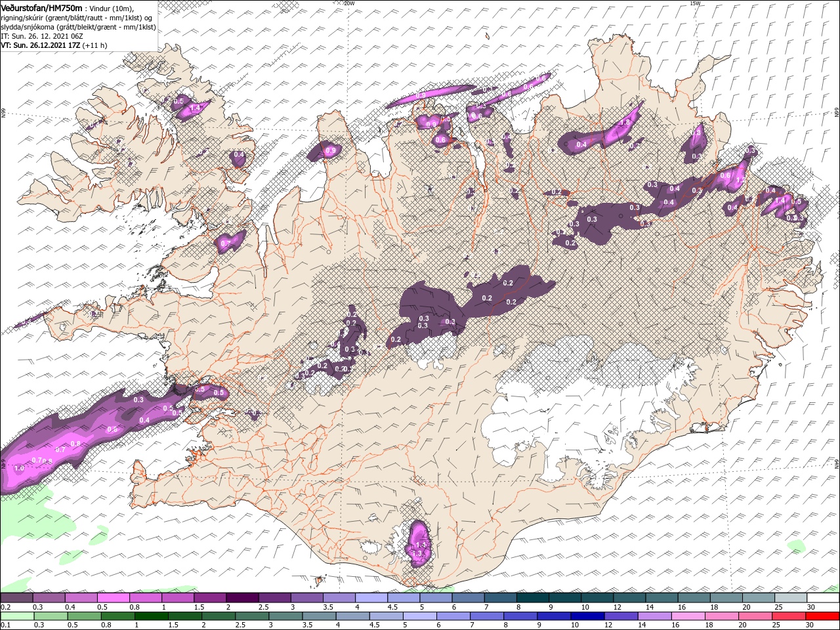Click the '1.0' value in southwest snow band
The width and height of the screenshot is (840, 630).
pos(18,469)
